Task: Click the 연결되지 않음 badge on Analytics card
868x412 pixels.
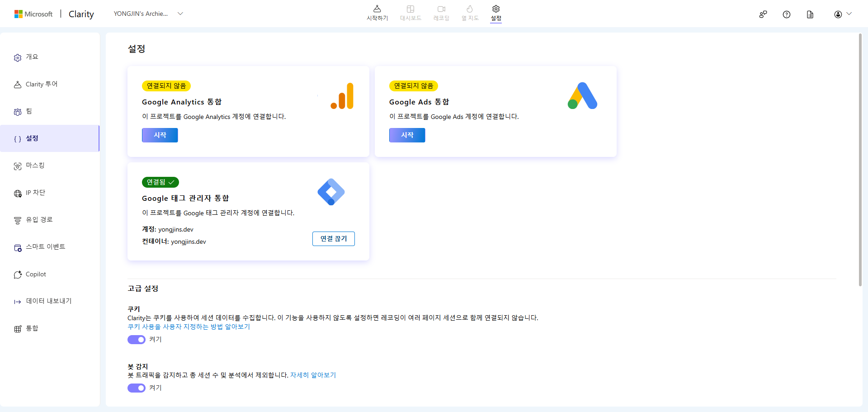Action: pos(166,86)
